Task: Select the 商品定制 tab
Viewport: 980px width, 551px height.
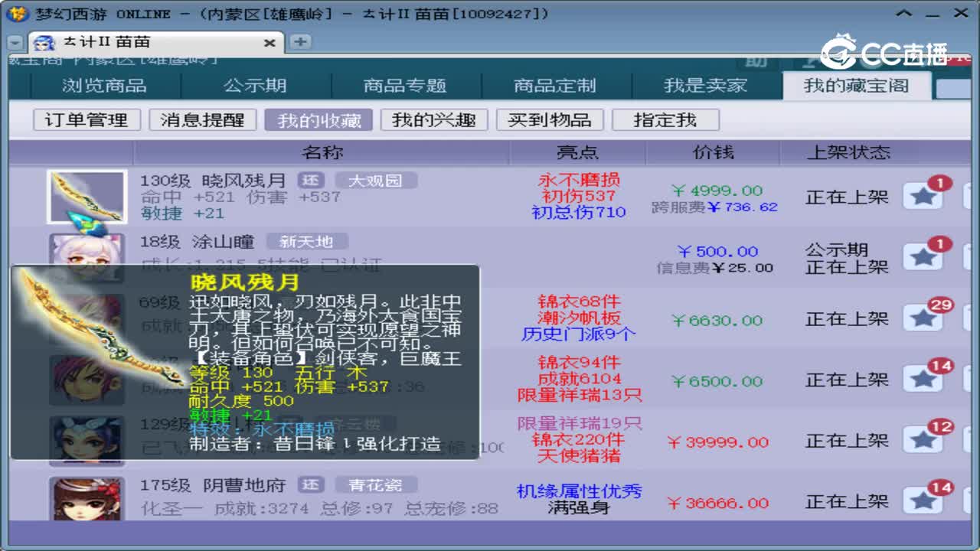Action: pyautogui.click(x=555, y=86)
